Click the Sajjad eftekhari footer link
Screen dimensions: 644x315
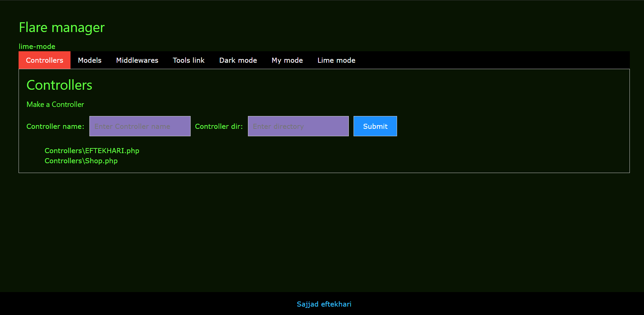point(324,304)
